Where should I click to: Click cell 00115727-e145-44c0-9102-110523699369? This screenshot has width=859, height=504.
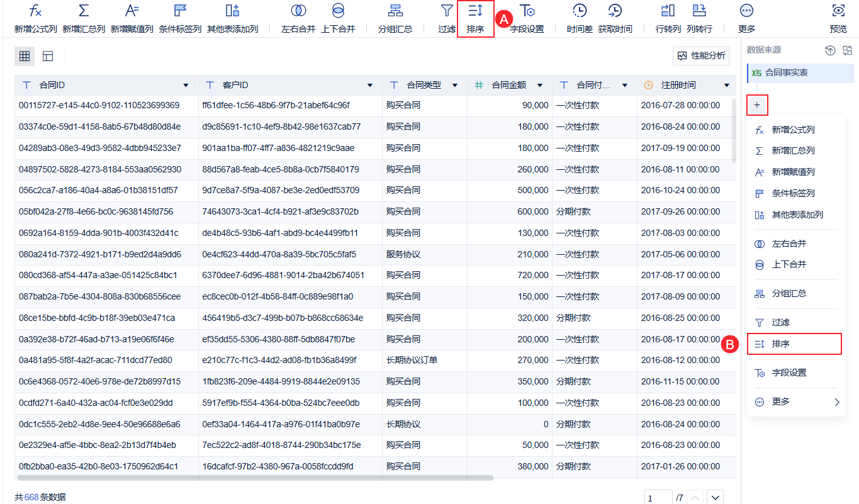(107, 106)
